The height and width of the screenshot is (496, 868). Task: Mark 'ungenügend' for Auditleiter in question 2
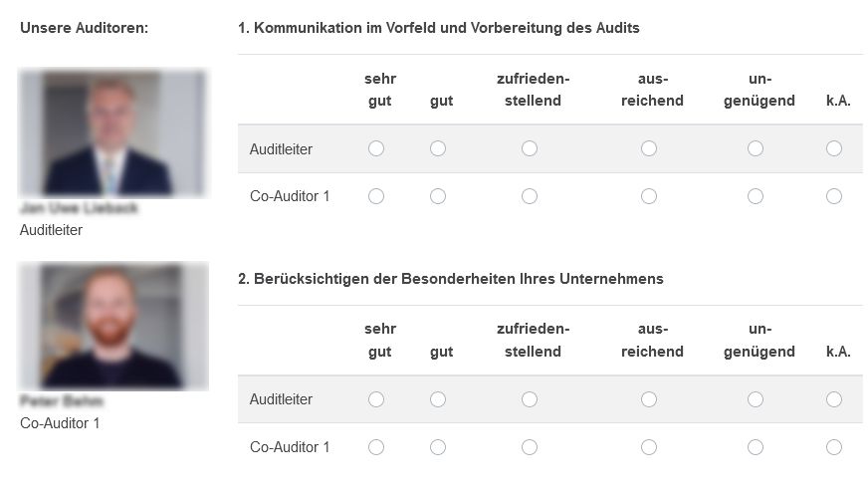756,399
